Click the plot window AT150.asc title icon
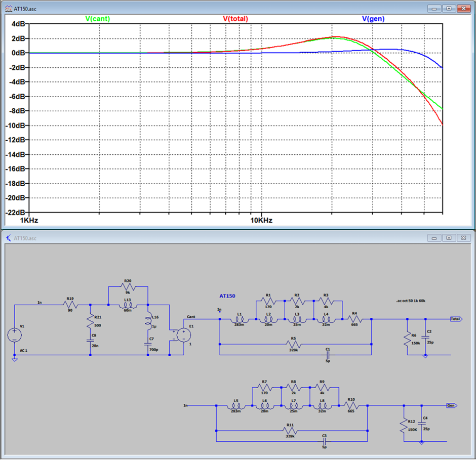 (9, 9)
